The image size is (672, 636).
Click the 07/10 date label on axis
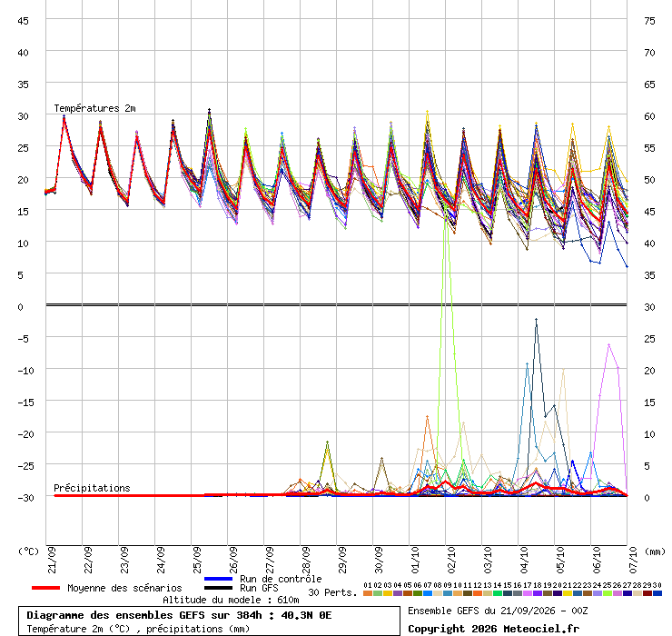pos(633,560)
